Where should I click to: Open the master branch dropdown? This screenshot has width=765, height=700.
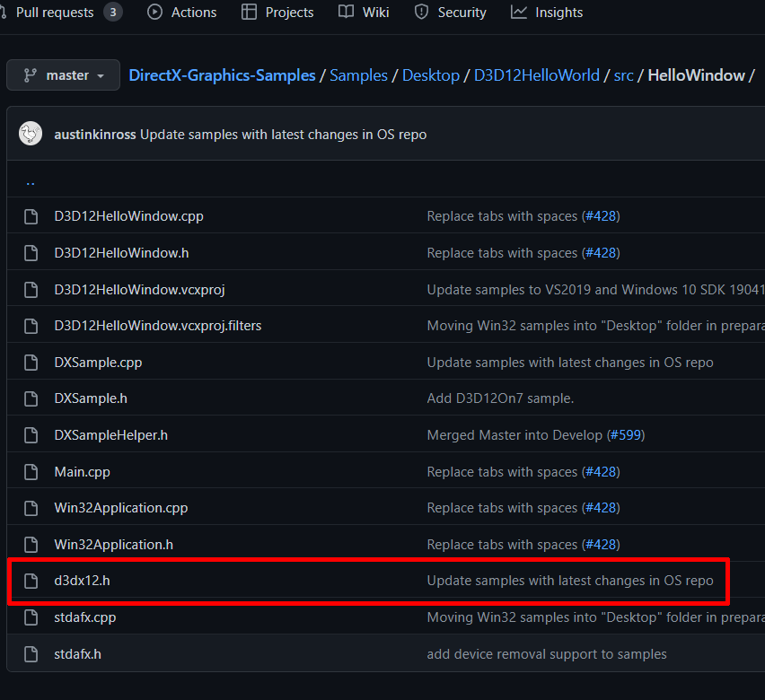(x=64, y=75)
